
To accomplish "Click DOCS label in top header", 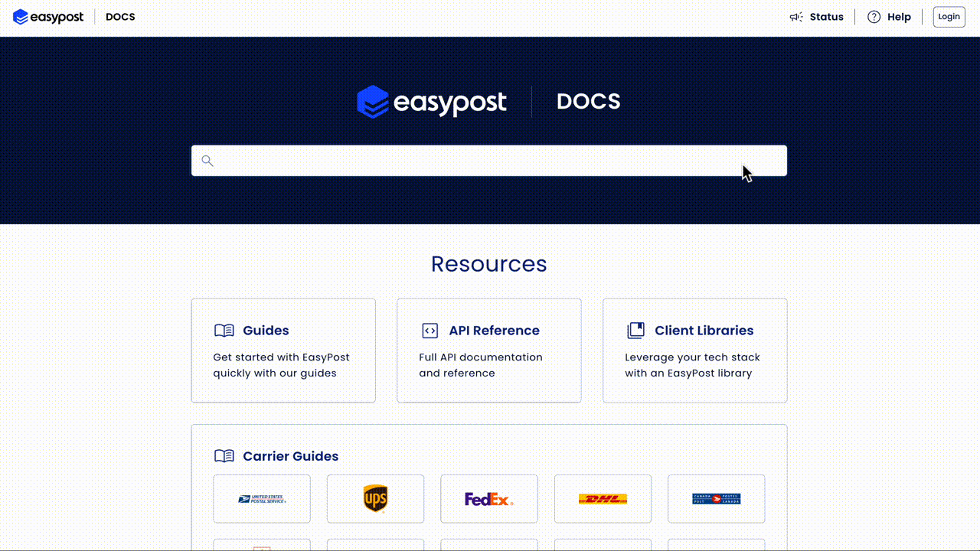I will (120, 17).
